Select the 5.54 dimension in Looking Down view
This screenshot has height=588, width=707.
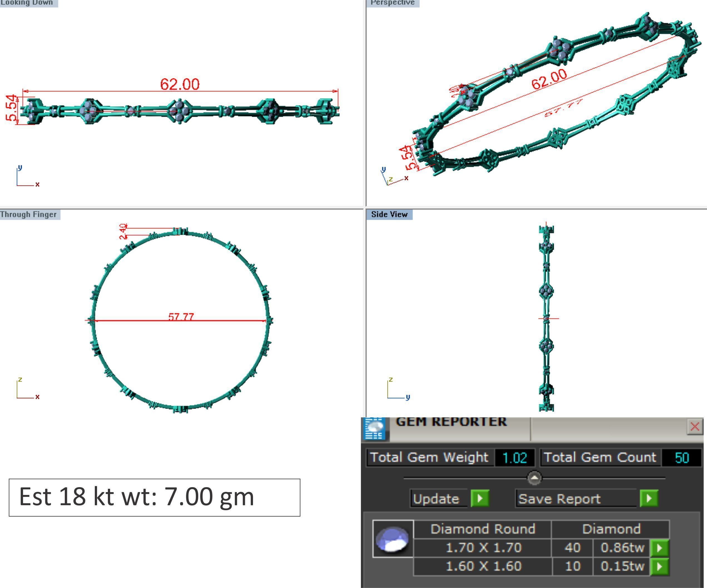point(11,108)
